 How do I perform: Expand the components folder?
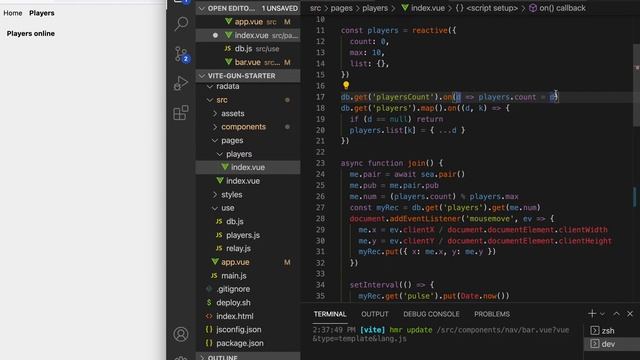tap(248, 127)
